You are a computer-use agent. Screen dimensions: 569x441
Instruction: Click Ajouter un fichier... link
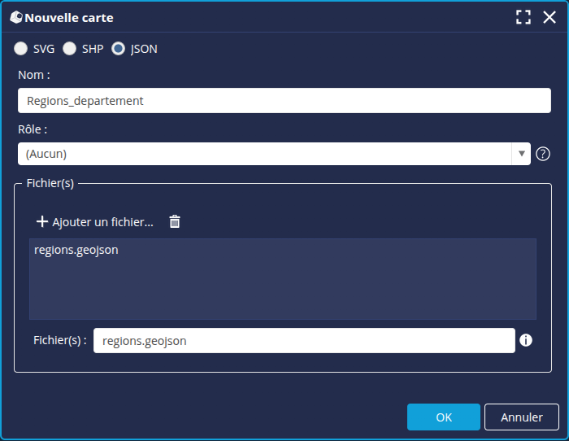(x=103, y=222)
